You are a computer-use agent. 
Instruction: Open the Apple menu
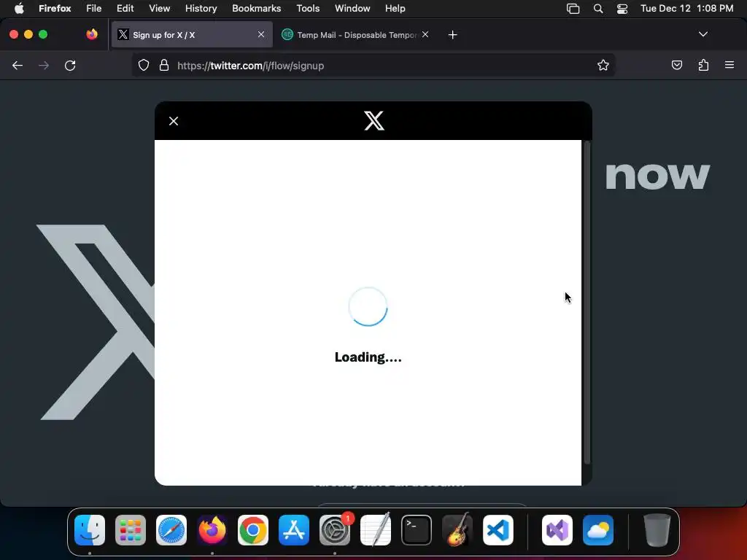(19, 8)
